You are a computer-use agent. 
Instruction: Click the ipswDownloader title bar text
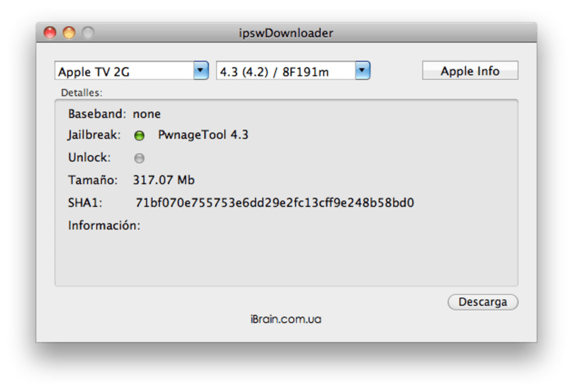(286, 33)
